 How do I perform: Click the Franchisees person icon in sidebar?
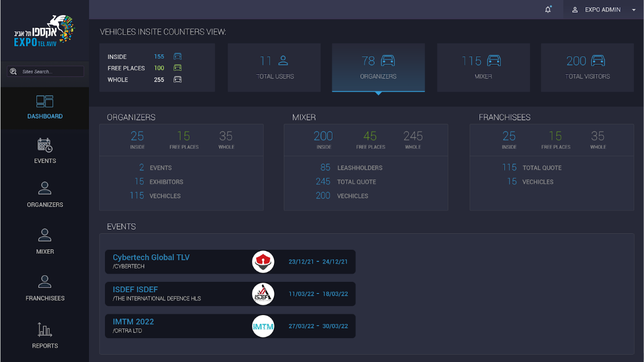coord(45,282)
